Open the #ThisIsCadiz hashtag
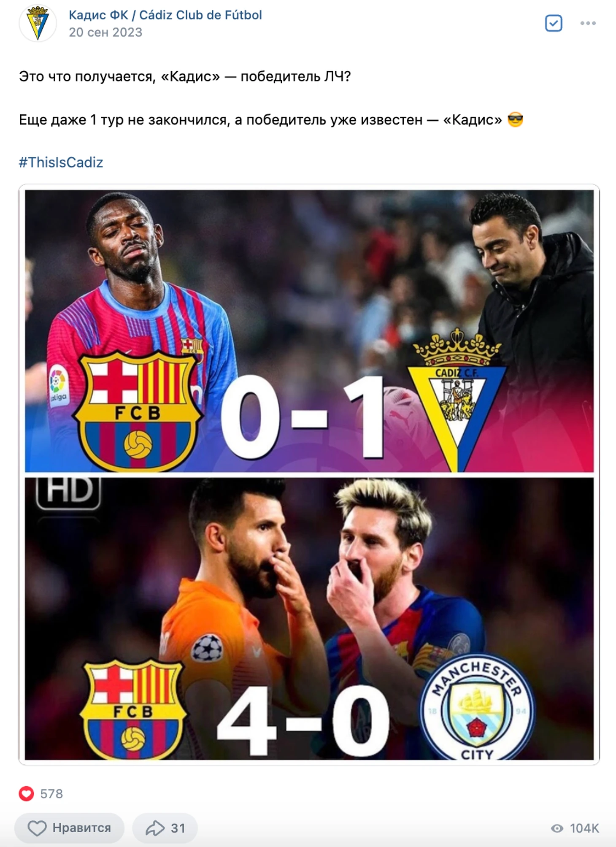The width and height of the screenshot is (616, 847). point(61,162)
